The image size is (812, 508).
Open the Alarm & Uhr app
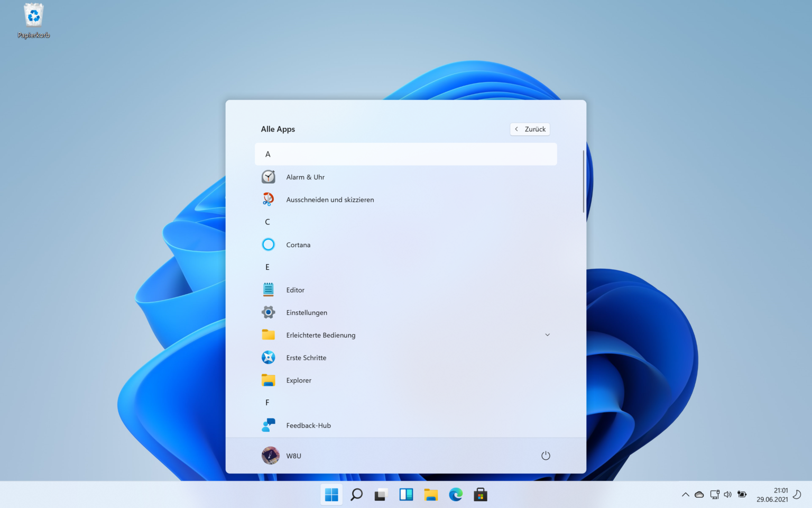click(x=305, y=177)
